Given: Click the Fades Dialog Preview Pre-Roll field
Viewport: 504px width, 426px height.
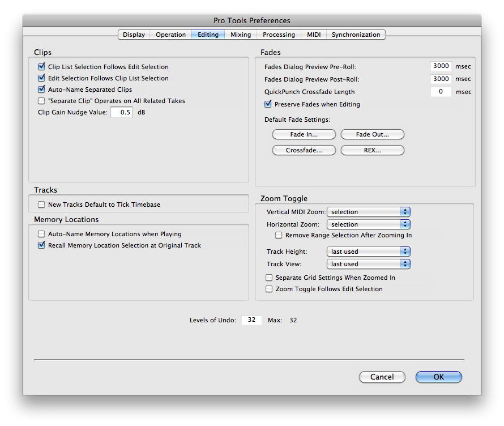Looking at the screenshot, I should [x=441, y=66].
